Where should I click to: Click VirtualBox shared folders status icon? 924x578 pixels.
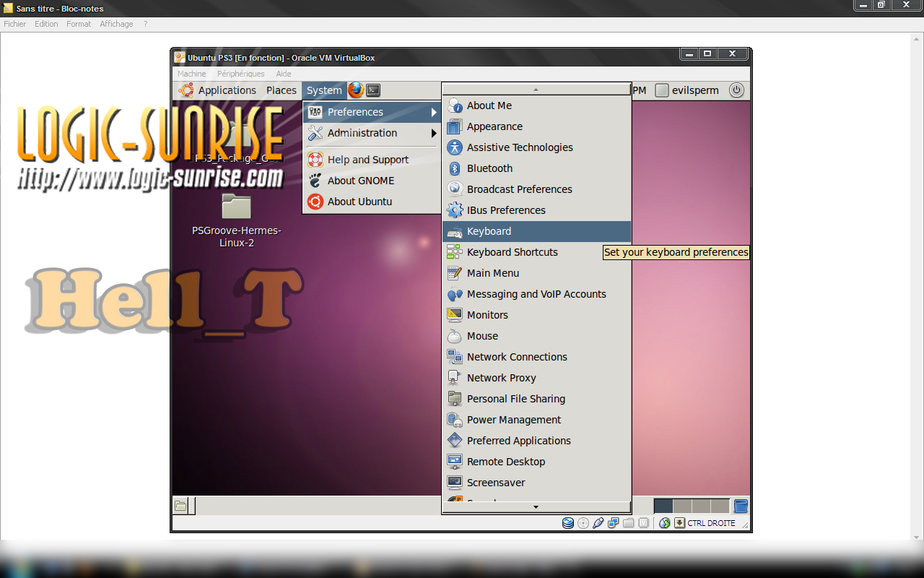628,523
